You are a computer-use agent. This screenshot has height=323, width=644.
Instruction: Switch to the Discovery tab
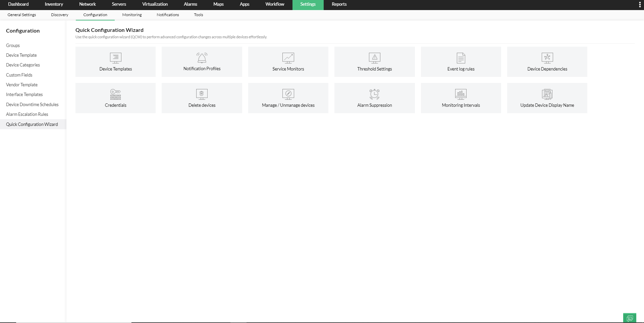click(x=59, y=15)
